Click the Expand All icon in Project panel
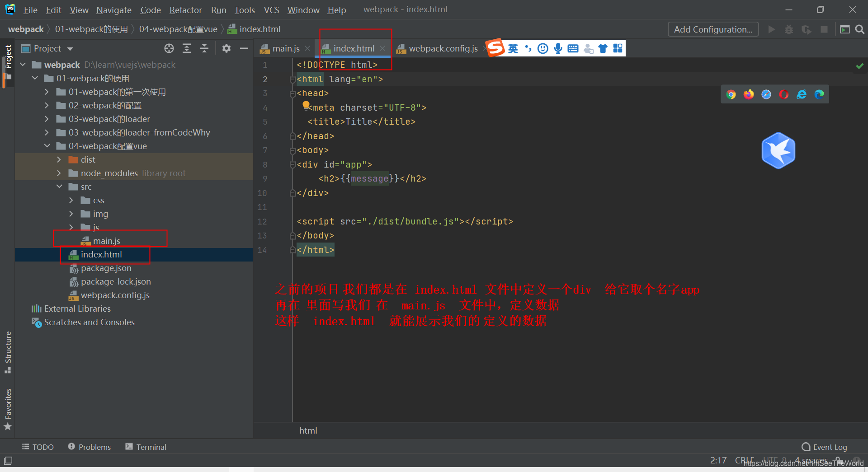Viewport: 868px width, 472px height. click(187, 48)
